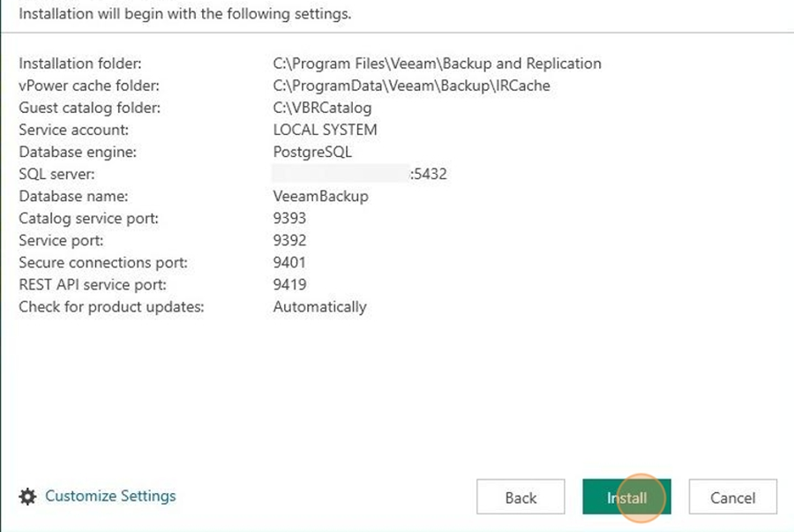794x532 pixels.
Task: Click the 'Installation folder:' label
Action: tap(80, 64)
